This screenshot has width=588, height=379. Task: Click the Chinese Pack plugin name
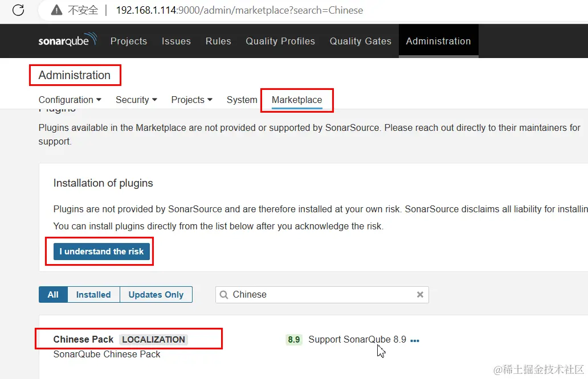83,339
